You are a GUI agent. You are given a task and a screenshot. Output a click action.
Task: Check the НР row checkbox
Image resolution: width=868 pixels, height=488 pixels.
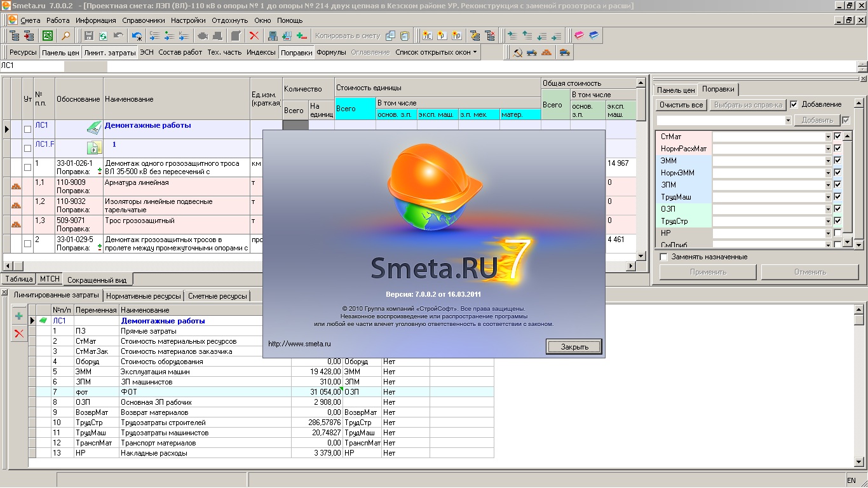pos(837,233)
